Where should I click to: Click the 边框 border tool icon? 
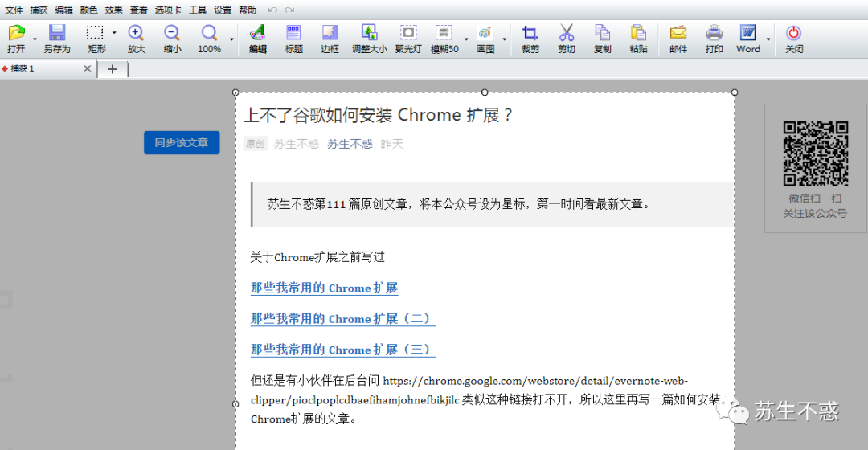tap(330, 33)
